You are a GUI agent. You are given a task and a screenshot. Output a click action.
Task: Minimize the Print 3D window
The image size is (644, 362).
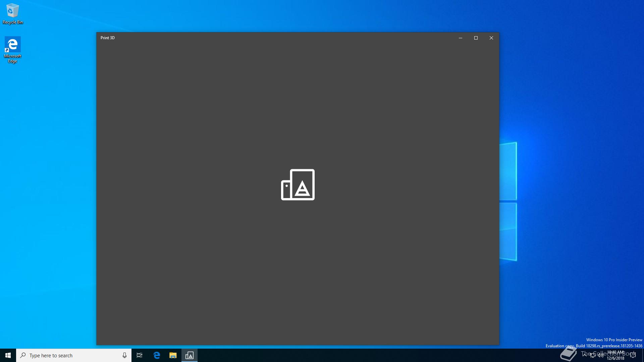point(461,38)
